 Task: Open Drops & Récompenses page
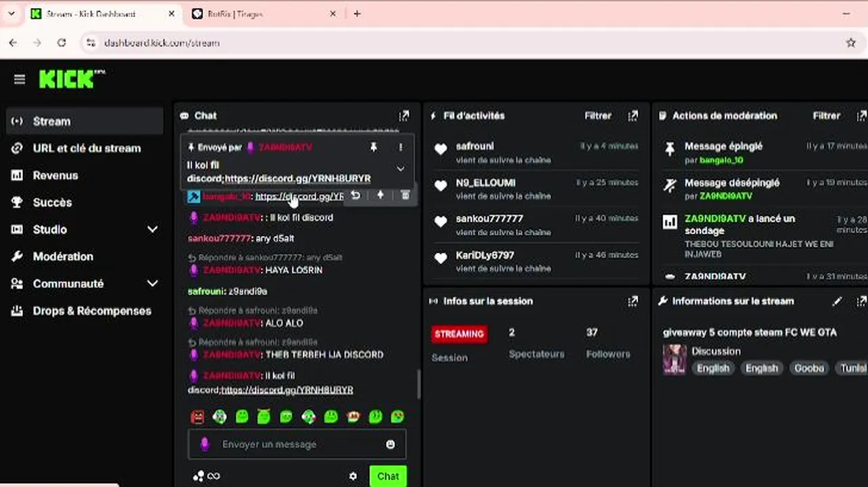point(85,310)
